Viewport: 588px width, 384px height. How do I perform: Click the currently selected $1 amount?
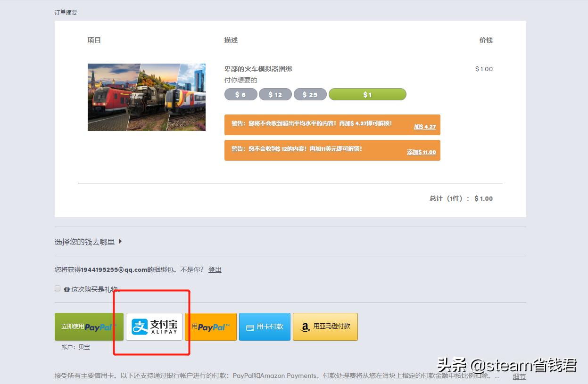tap(367, 94)
